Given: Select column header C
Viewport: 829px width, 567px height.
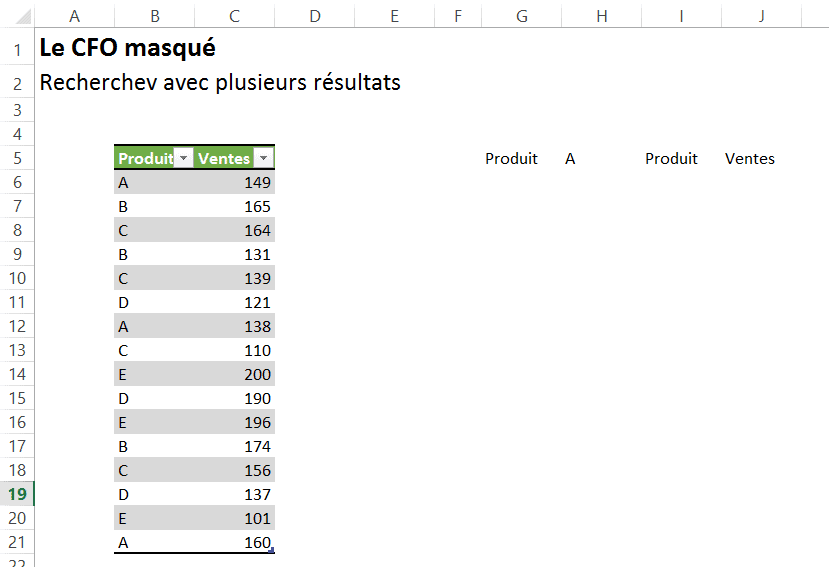Looking at the screenshot, I should click(x=234, y=14).
